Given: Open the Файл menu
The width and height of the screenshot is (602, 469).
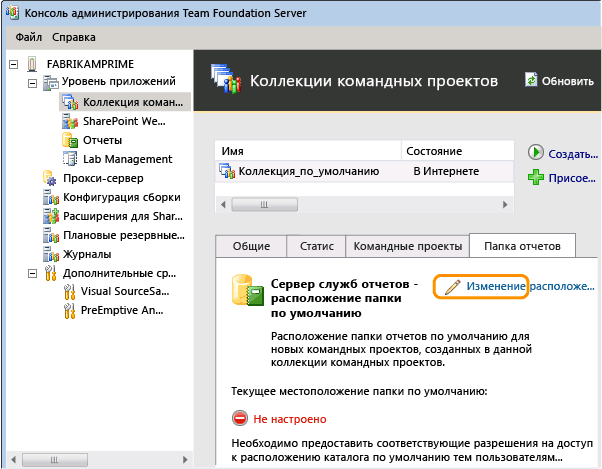Looking at the screenshot, I should tap(28, 37).
